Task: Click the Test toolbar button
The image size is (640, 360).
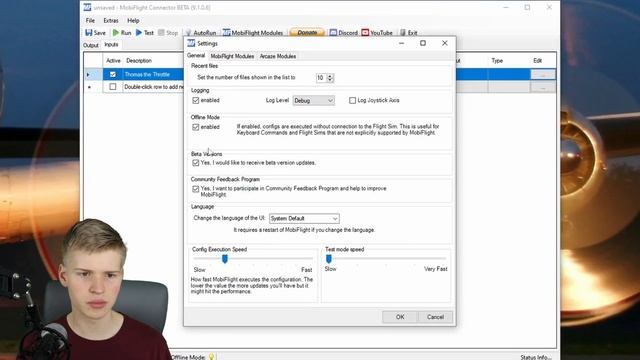Action: (145, 33)
